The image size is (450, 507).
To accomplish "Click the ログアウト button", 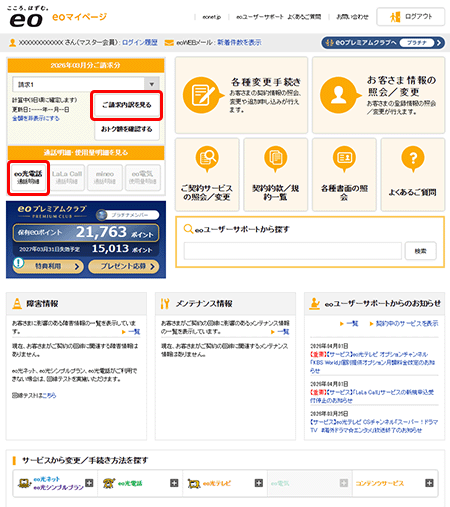I will [411, 17].
